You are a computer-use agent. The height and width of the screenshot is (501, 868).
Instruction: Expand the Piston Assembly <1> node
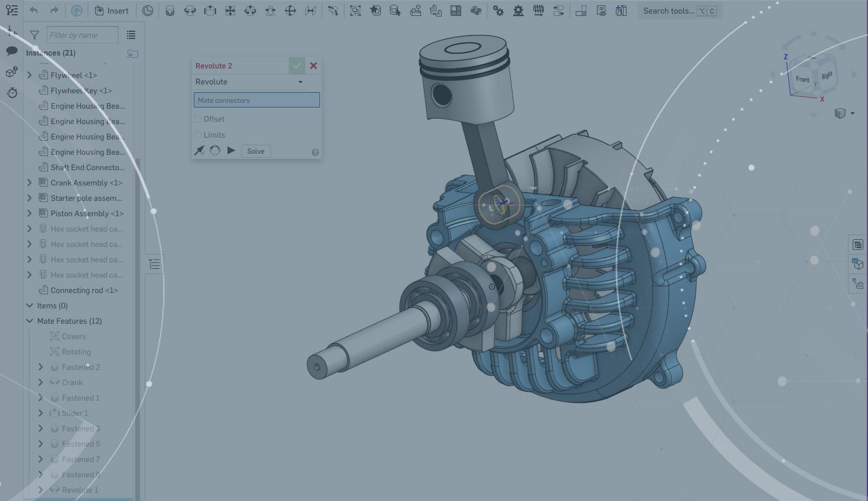tap(30, 213)
